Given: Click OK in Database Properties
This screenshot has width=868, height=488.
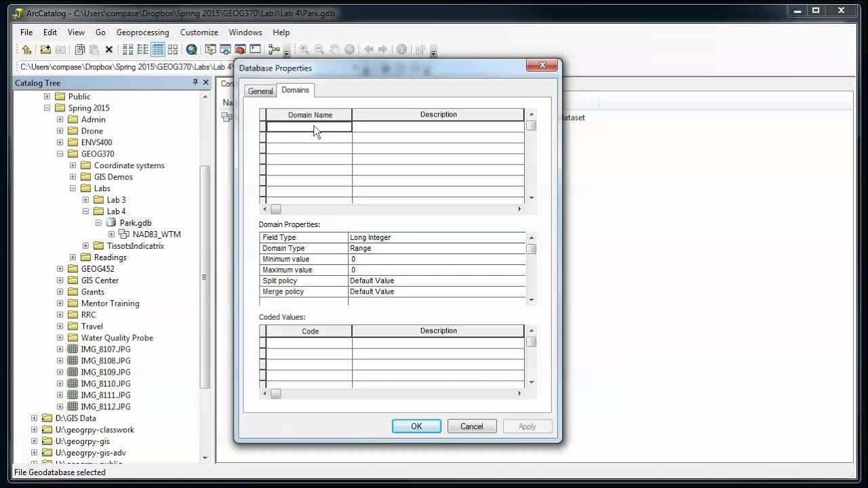Looking at the screenshot, I should coord(416,426).
